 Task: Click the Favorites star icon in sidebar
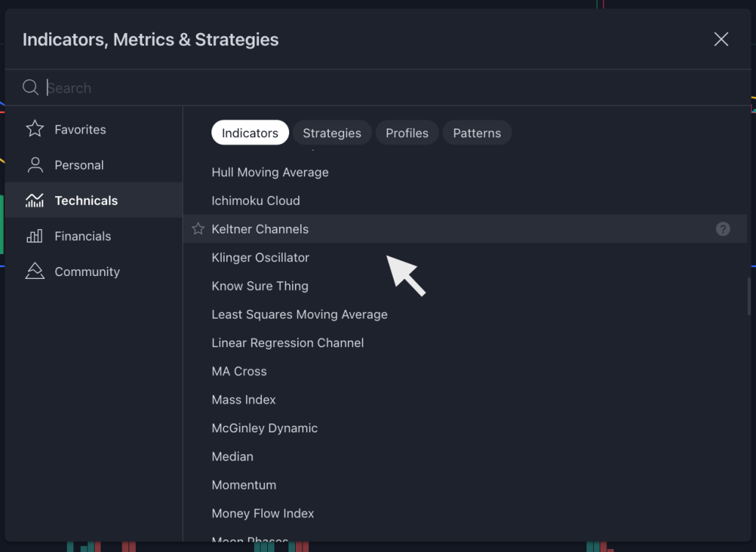coord(34,128)
